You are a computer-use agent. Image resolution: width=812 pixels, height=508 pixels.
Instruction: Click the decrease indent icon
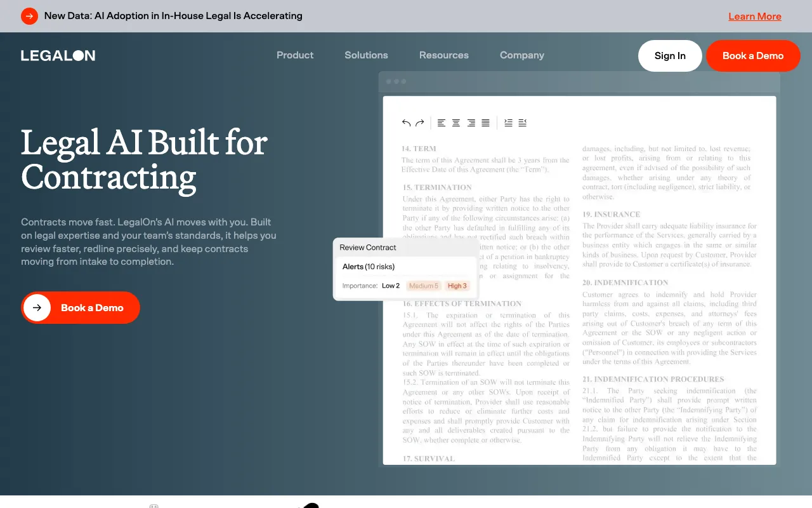523,123
